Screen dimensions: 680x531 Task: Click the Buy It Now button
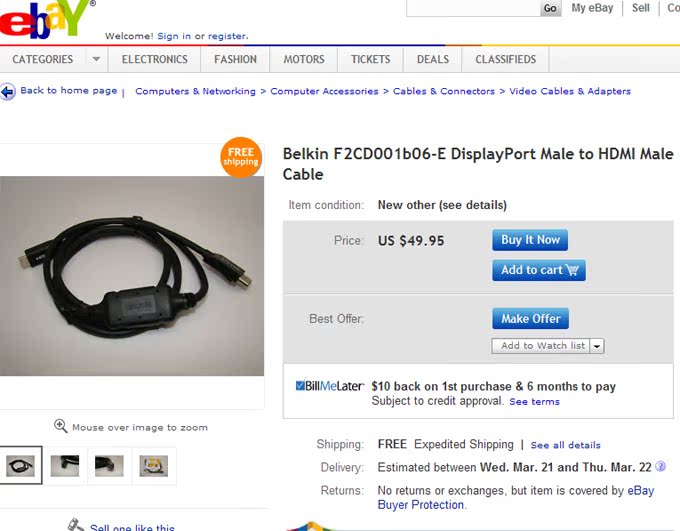click(x=530, y=240)
